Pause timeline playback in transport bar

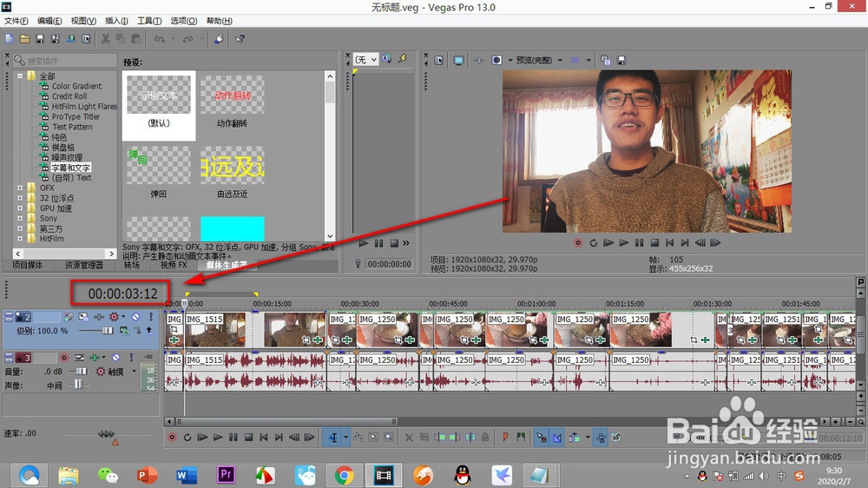click(233, 438)
